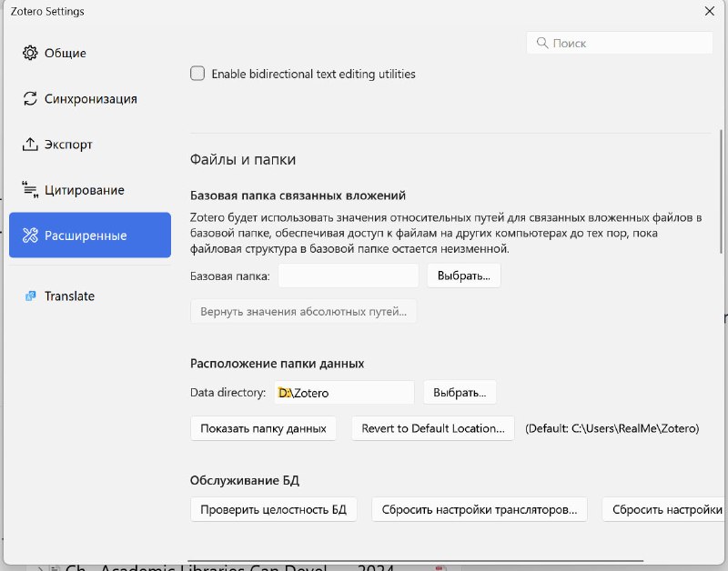Click Показать папку данных button

[x=263, y=428]
